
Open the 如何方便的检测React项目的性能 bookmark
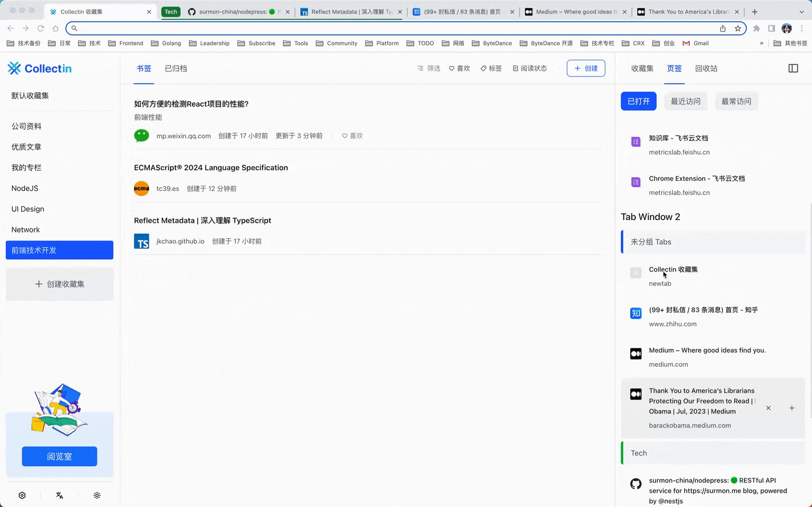tap(191, 104)
